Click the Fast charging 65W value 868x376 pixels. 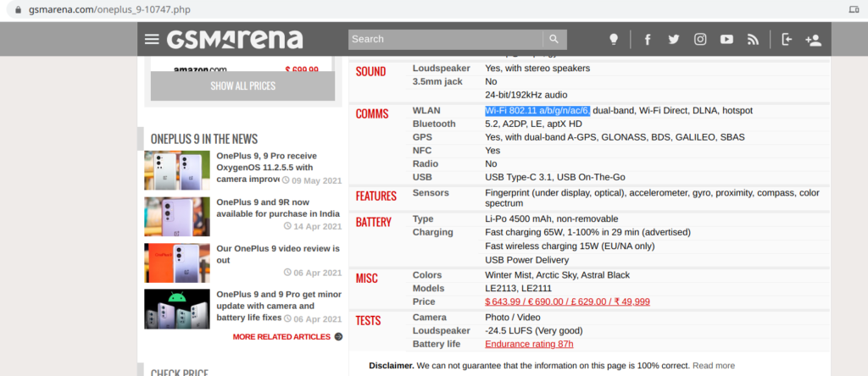588,232
